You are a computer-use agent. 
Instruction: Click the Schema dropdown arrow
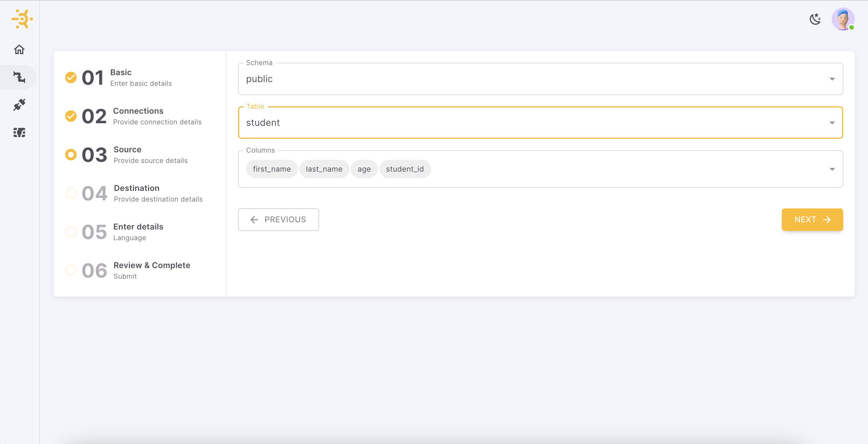click(x=832, y=79)
